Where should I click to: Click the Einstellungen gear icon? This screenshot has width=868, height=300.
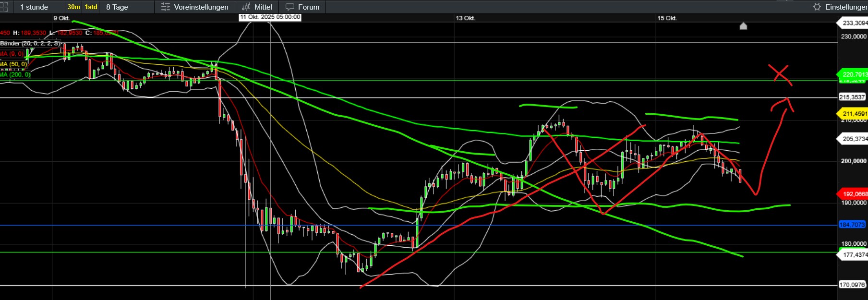point(817,7)
